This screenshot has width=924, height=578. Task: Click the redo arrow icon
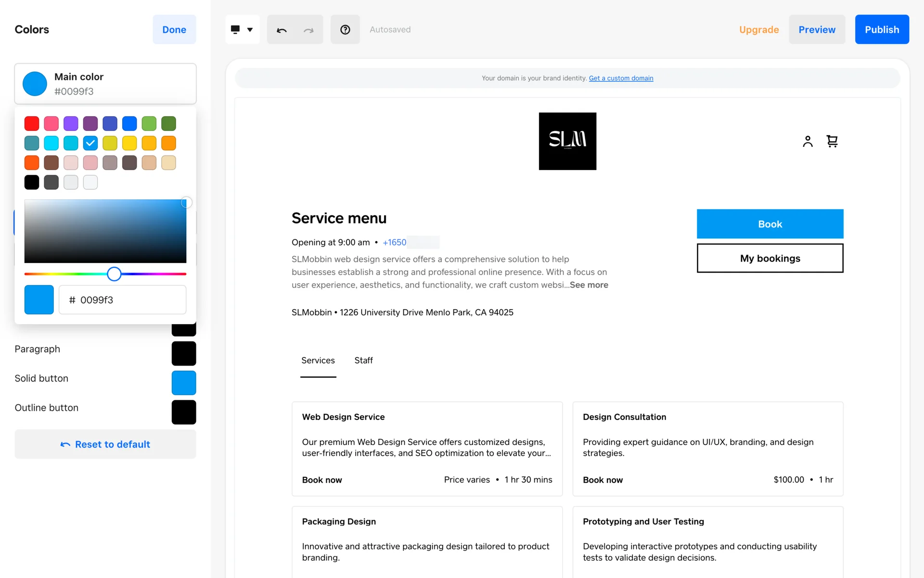[x=308, y=30]
